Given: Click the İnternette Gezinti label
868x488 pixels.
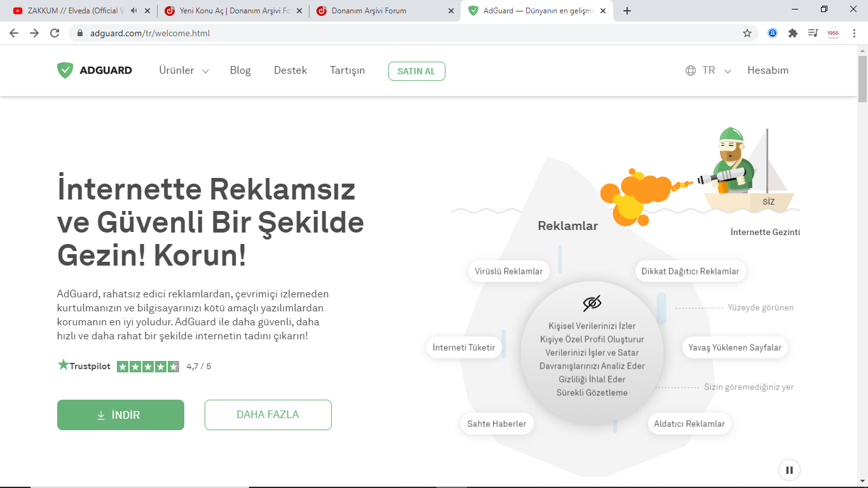Looking at the screenshot, I should click(x=766, y=232).
